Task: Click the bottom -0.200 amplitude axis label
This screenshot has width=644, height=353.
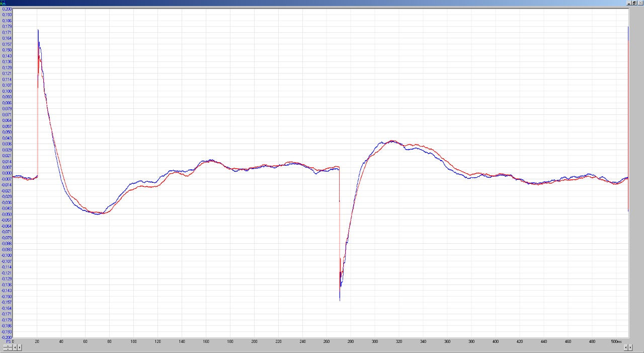Action: 7,337
